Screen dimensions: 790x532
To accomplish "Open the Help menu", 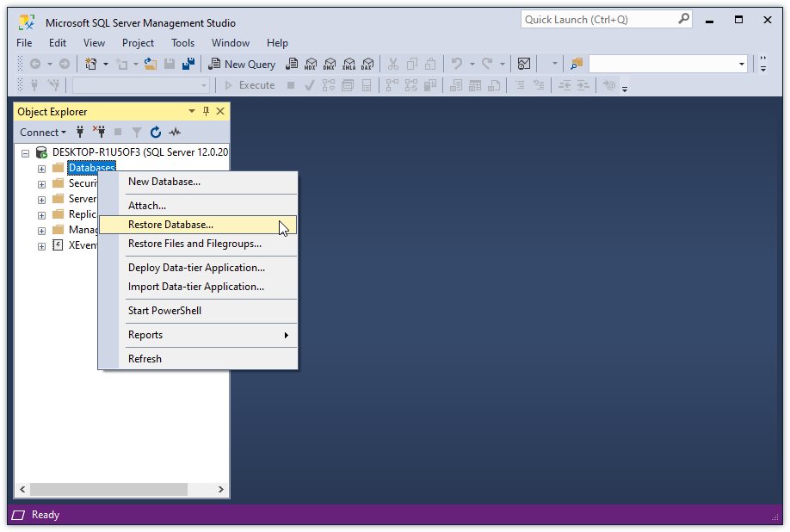I will (x=278, y=43).
